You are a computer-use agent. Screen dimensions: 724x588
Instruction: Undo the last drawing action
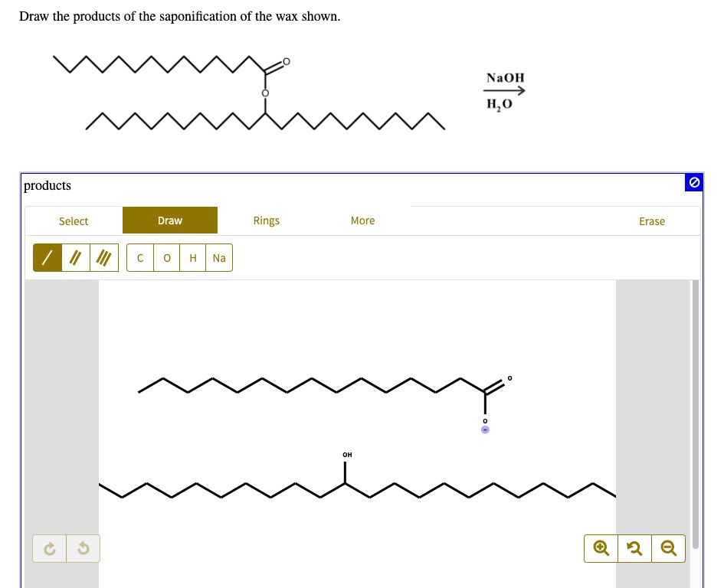(x=83, y=548)
